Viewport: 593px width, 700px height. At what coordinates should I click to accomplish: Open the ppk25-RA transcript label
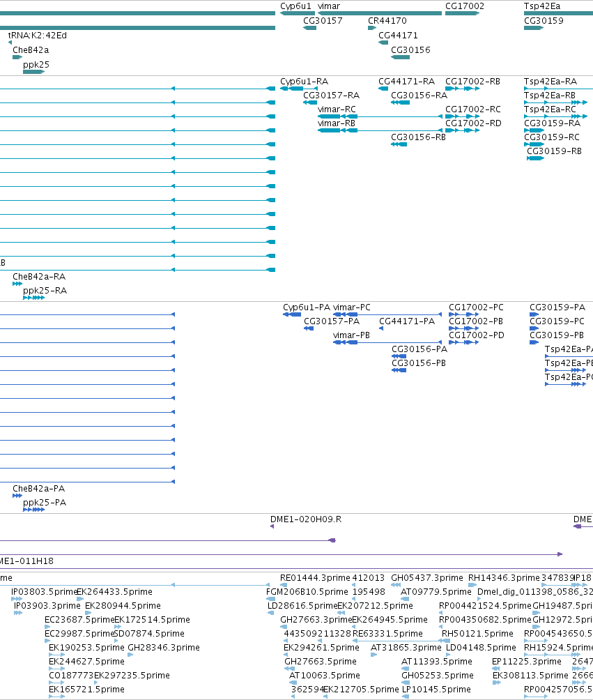point(45,291)
